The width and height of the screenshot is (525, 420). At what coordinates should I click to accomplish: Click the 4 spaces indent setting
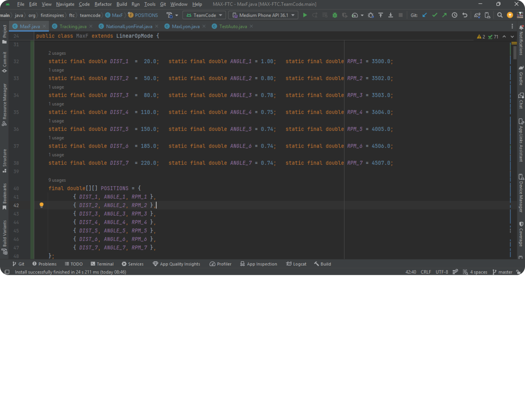click(475, 272)
